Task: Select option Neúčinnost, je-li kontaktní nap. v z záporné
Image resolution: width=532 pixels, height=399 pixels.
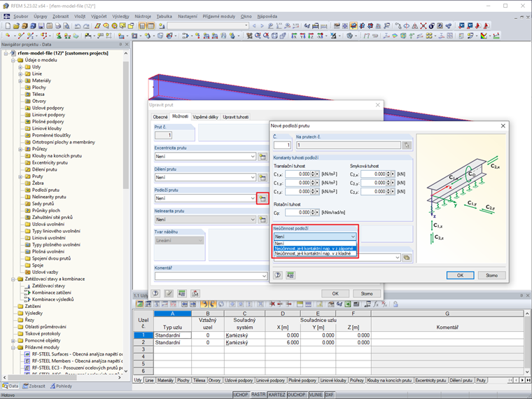Action: pyautogui.click(x=315, y=248)
